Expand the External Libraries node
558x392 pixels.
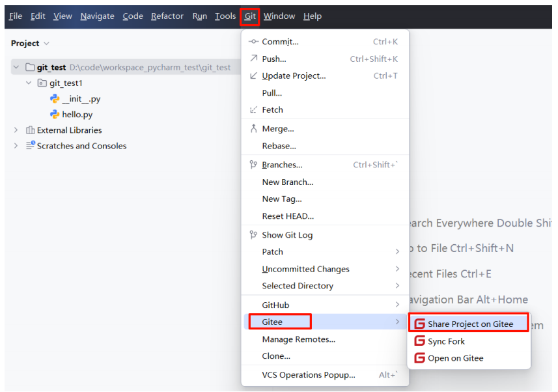pyautogui.click(x=16, y=130)
